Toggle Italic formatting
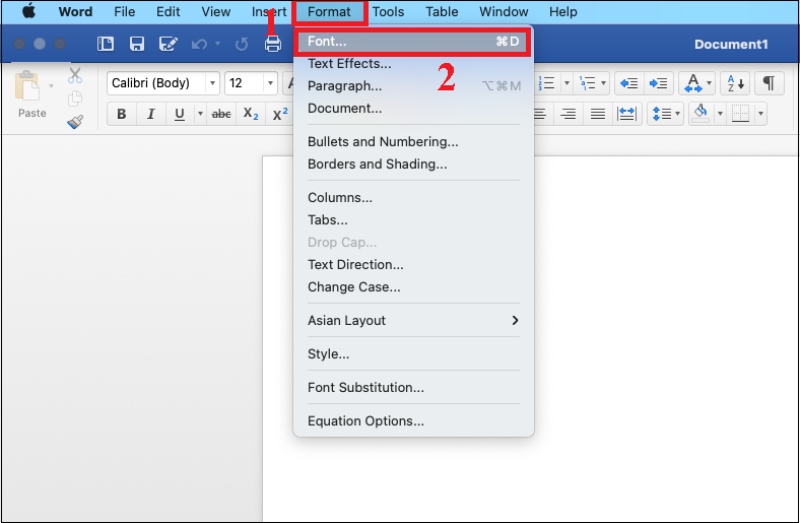Viewport: 800px width, 523px height. pos(151,114)
